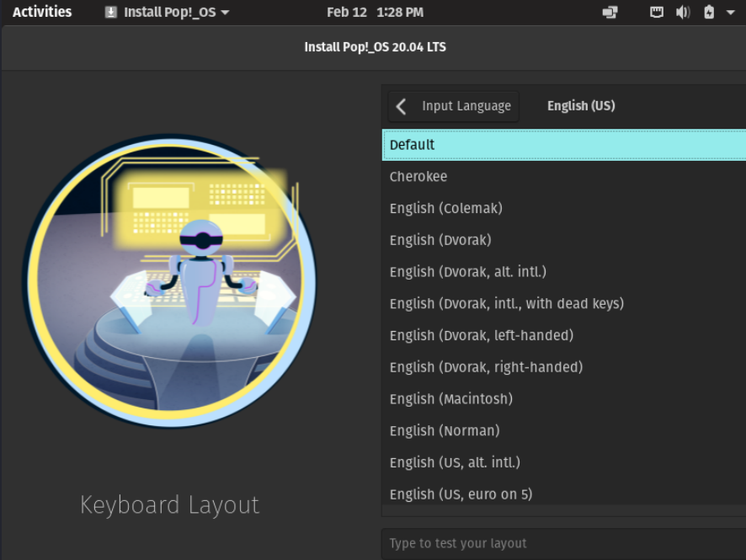Select English (Dvorak, alt. intl.)
The height and width of the screenshot is (560, 746).
pyautogui.click(x=564, y=272)
